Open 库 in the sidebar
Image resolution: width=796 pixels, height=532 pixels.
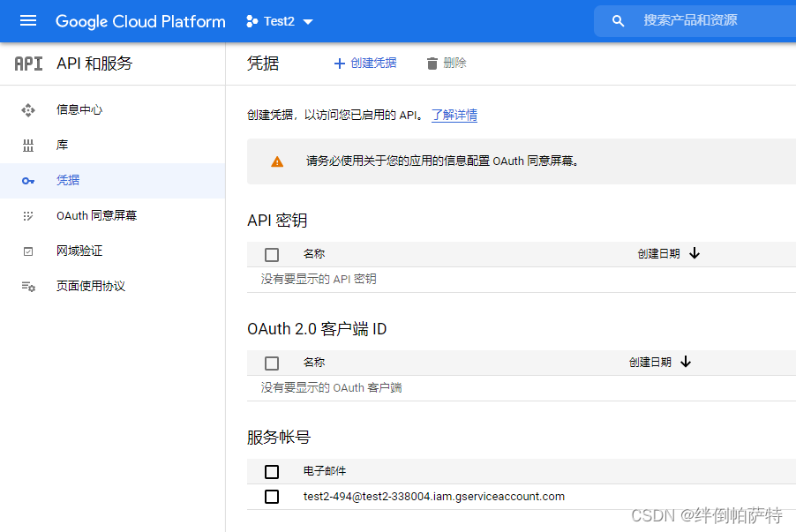click(112, 146)
